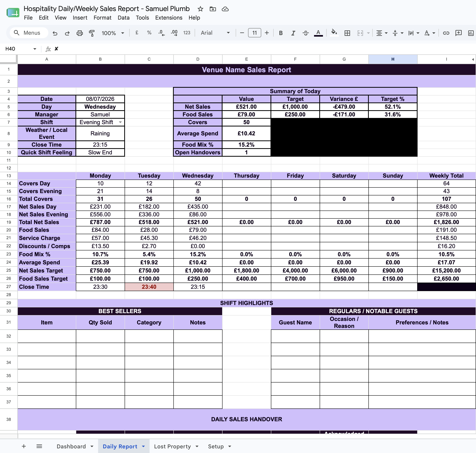The height and width of the screenshot is (453, 476).
Task: Toggle Italic formatting
Action: pyautogui.click(x=293, y=33)
